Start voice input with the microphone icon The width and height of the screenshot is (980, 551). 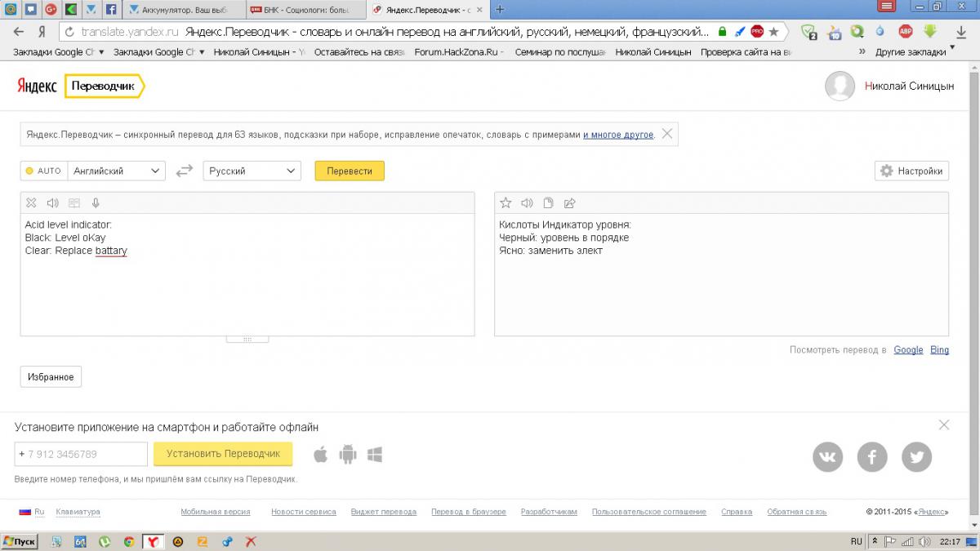[96, 202]
